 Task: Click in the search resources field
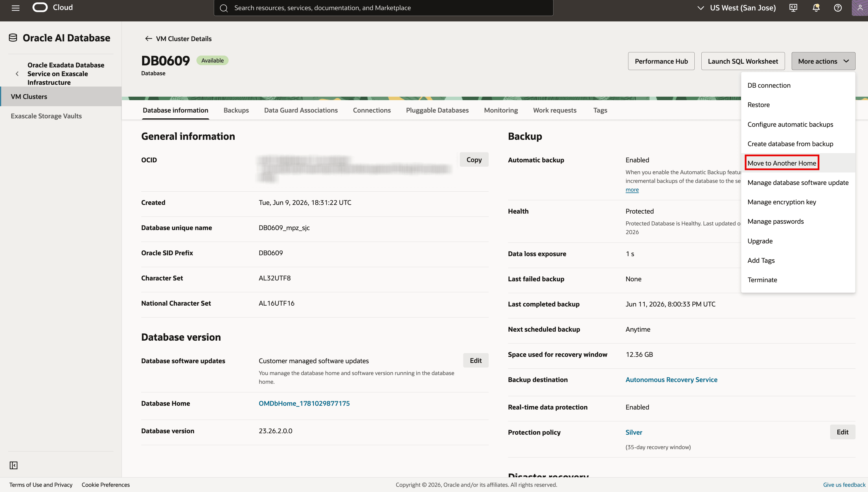[383, 8]
